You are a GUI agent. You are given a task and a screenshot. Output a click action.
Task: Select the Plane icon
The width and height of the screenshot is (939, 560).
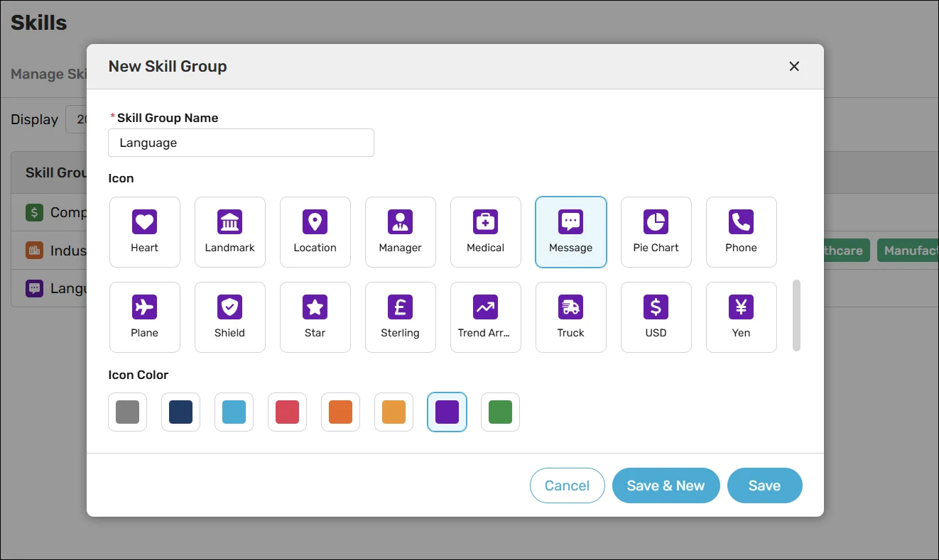coord(145,317)
